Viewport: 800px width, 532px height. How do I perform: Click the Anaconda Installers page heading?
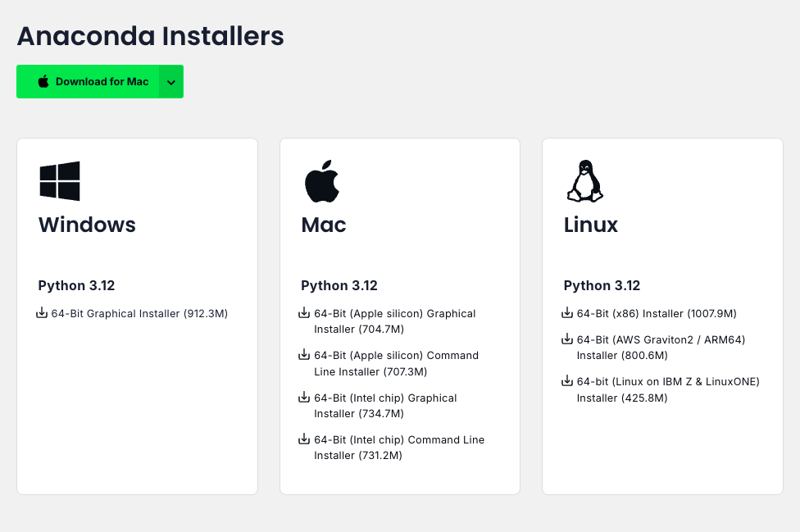(x=150, y=37)
